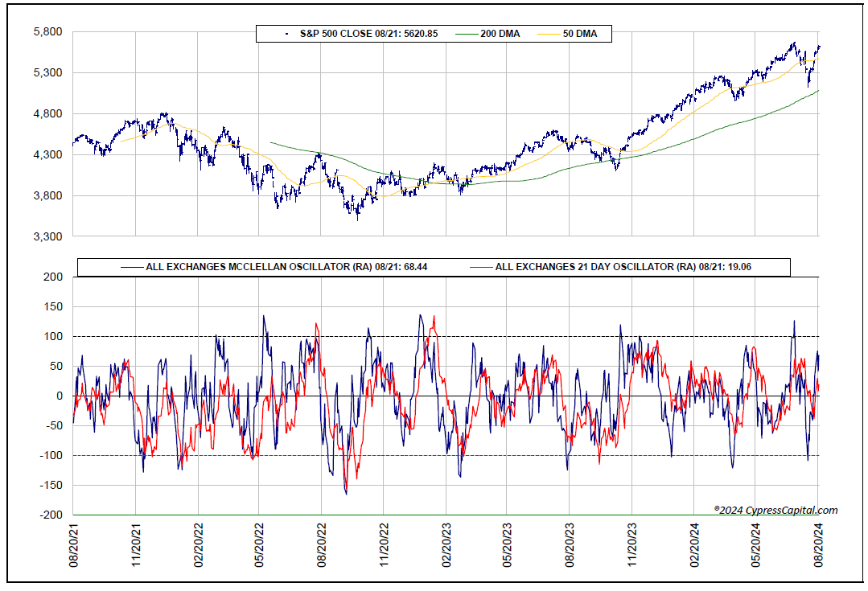The image size is (868, 591).
Task: Click the 200 oscillator axis label
Action: 53,277
